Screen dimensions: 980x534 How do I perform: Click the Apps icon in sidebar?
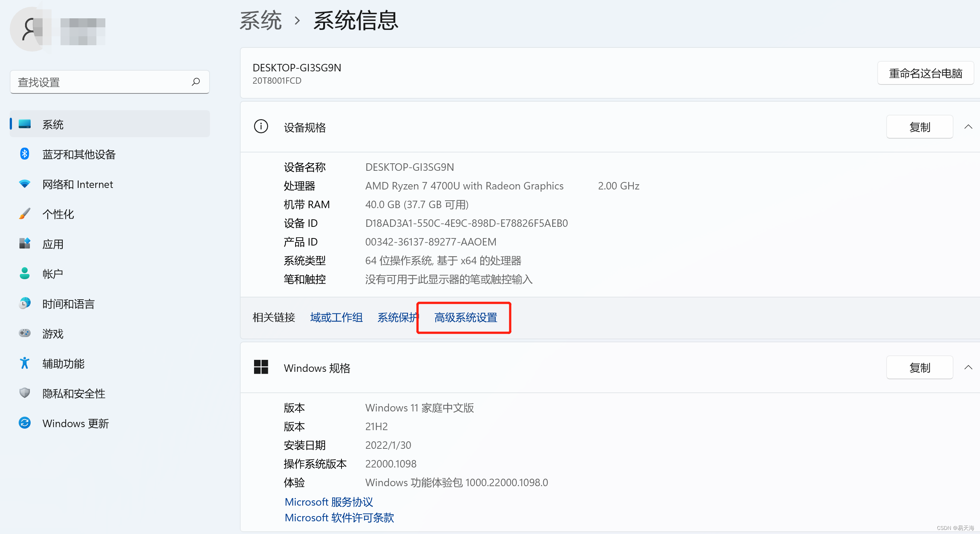(x=25, y=244)
